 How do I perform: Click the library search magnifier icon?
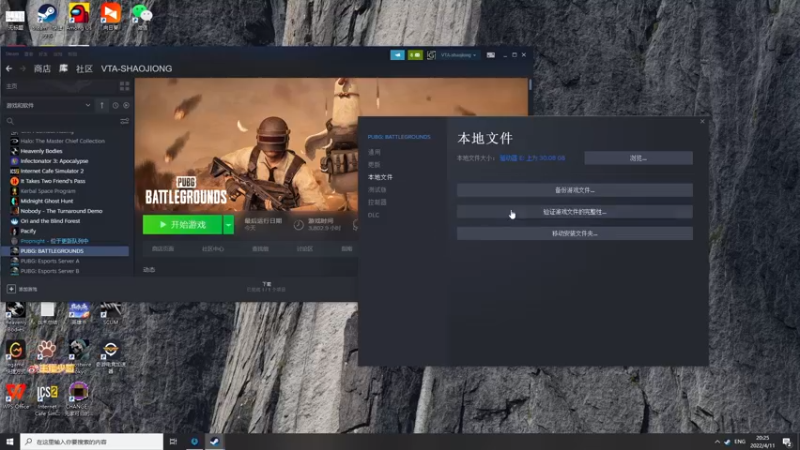pos(10,121)
